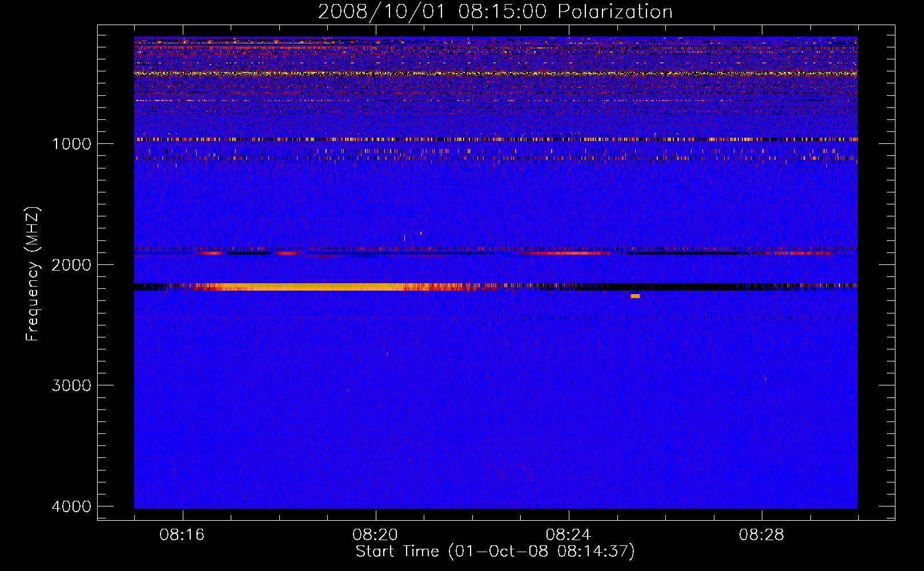Click the 08:28 time tick label

click(761, 535)
